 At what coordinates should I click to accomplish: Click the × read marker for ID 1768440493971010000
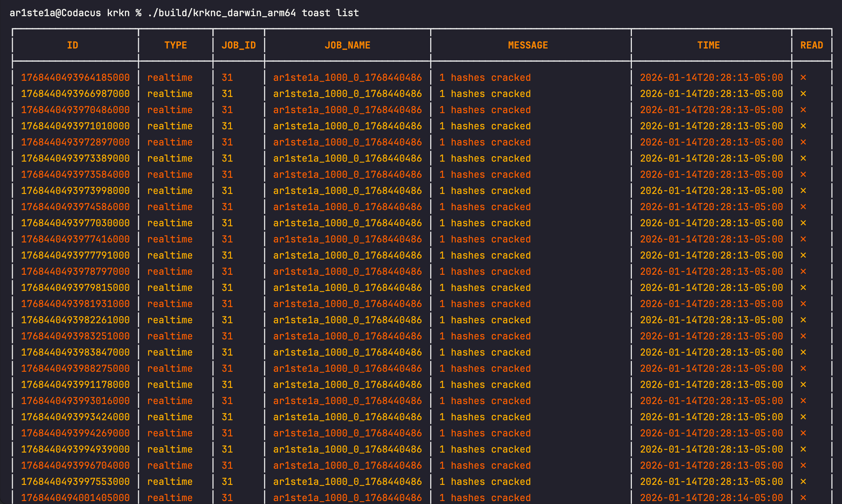[803, 126]
